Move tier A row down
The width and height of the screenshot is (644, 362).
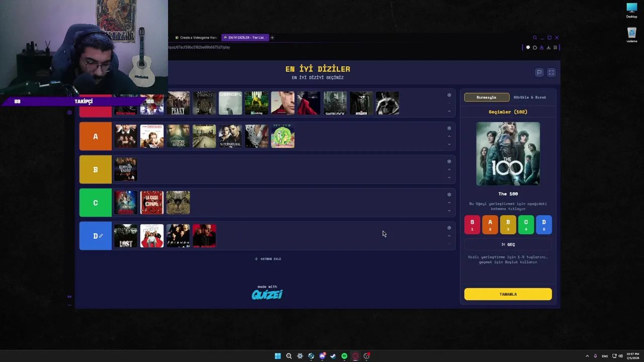(x=449, y=144)
